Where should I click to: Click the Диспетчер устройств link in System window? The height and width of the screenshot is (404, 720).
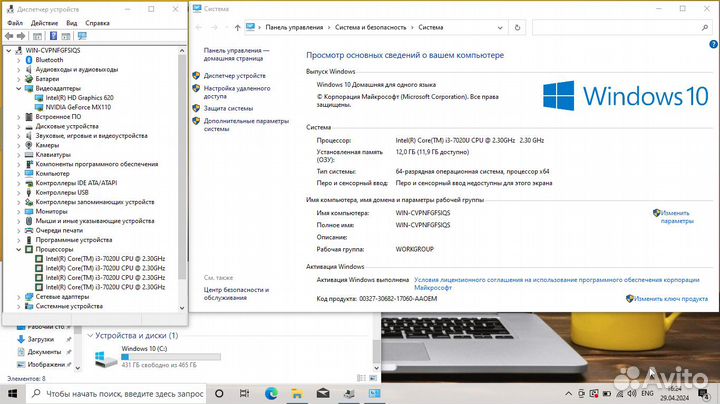click(235, 76)
